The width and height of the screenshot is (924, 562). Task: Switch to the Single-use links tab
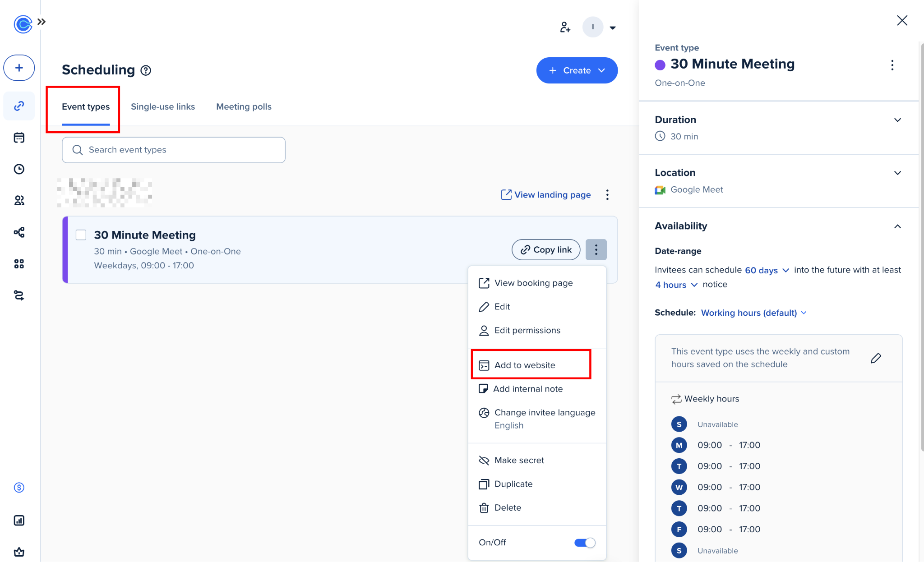pos(163,107)
